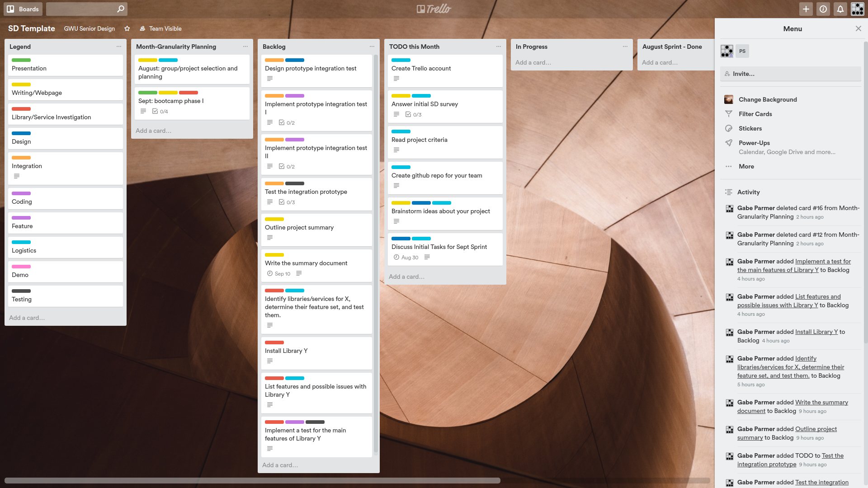Click Add a card in In Progress column
This screenshot has height=488, width=868.
point(533,62)
